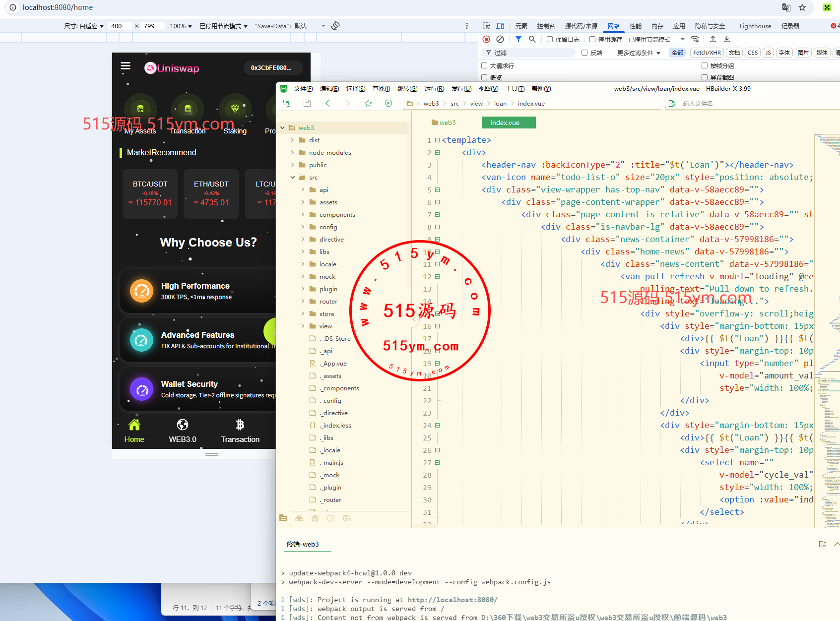Open the hamburger menu in Uniswap app

(x=126, y=66)
